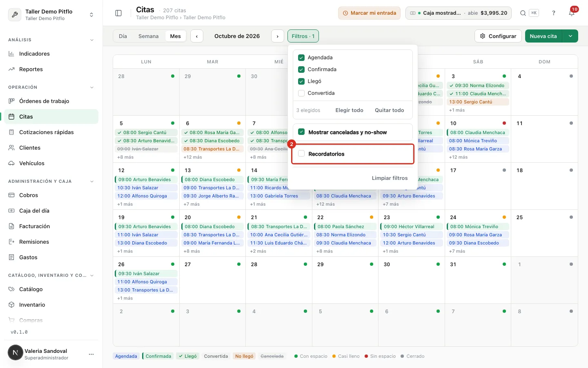The height and width of the screenshot is (368, 588).
Task: Open user options three-dot menu
Action: point(91,354)
